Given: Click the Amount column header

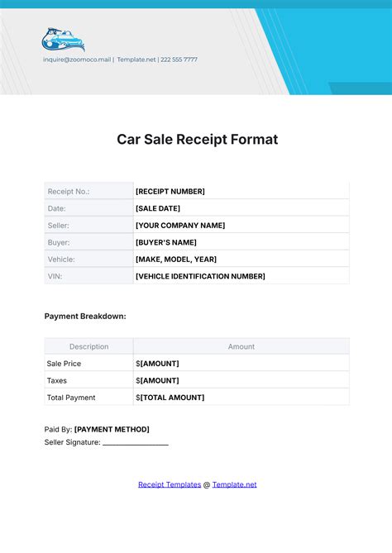Looking at the screenshot, I should [x=241, y=346].
